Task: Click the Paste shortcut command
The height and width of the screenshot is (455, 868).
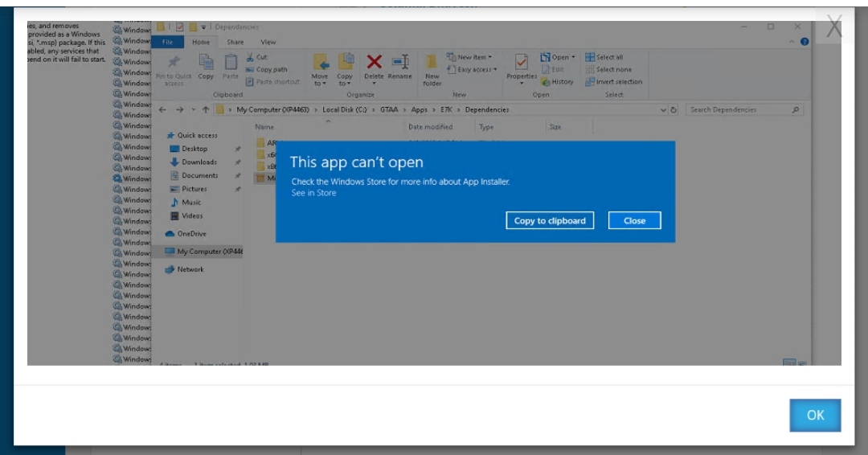Action: click(272, 82)
